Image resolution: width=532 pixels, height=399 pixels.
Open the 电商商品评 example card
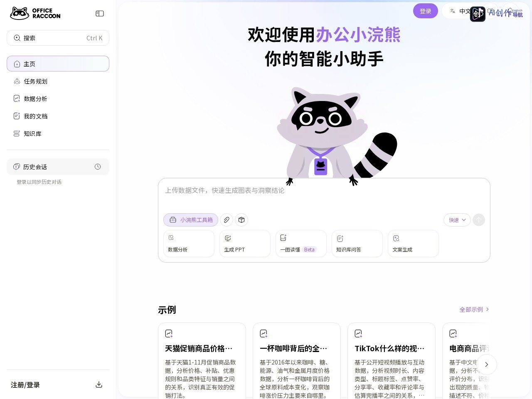(x=466, y=361)
